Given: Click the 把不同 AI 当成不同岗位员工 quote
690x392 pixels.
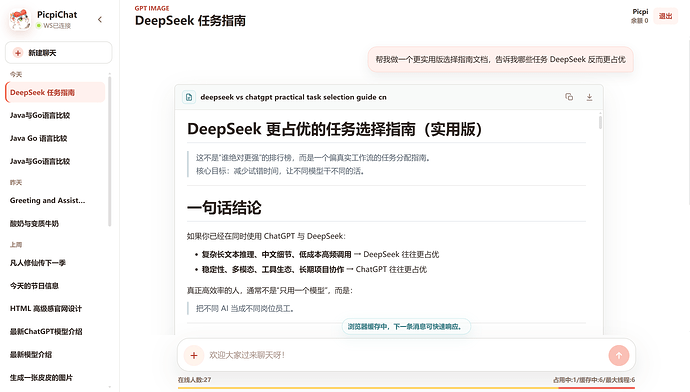Looking at the screenshot, I should pyautogui.click(x=245, y=309).
